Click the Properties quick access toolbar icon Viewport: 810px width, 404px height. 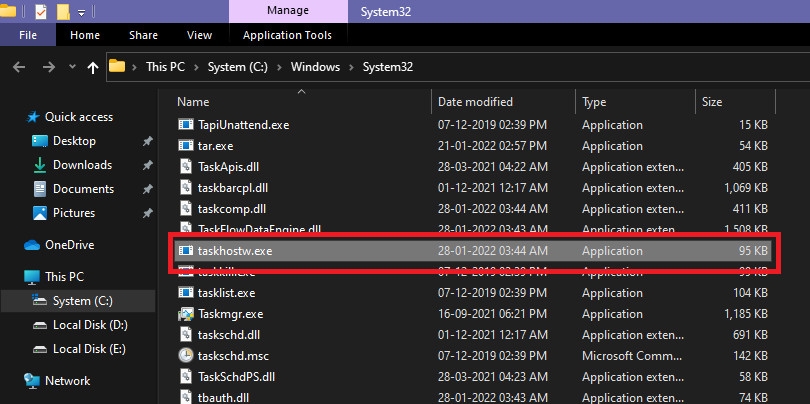[x=41, y=11]
